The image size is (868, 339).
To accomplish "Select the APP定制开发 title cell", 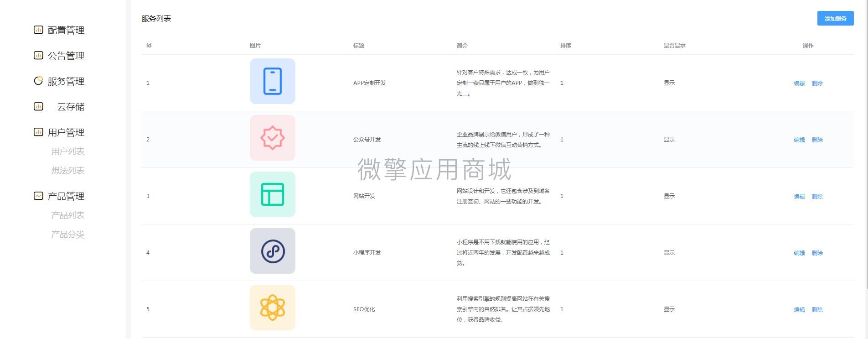I will [x=370, y=83].
